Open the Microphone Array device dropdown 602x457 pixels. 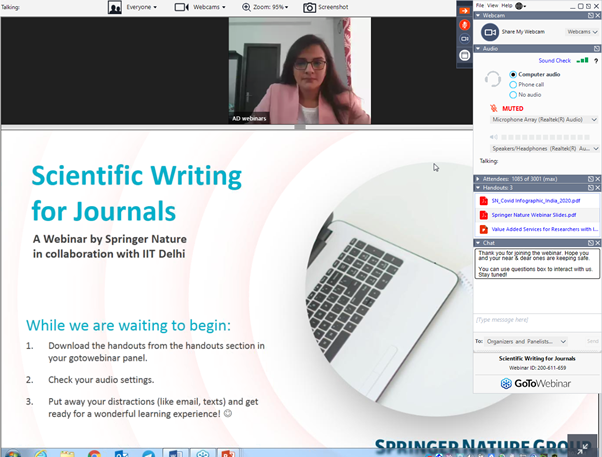tap(544, 120)
